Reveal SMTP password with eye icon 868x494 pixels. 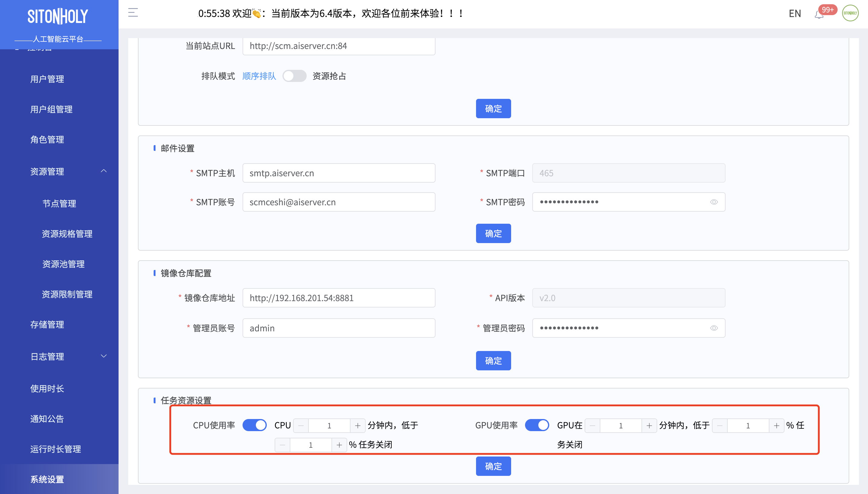tap(714, 202)
